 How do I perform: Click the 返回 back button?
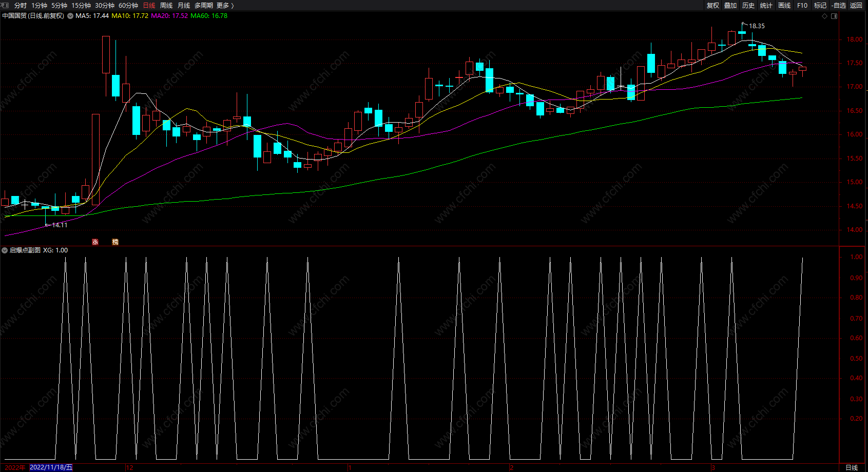coord(856,5)
